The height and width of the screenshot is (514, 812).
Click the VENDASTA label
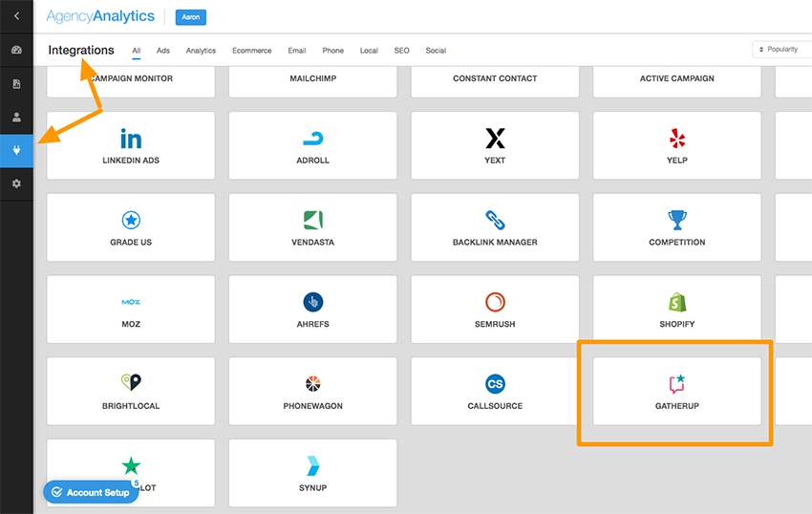click(312, 243)
